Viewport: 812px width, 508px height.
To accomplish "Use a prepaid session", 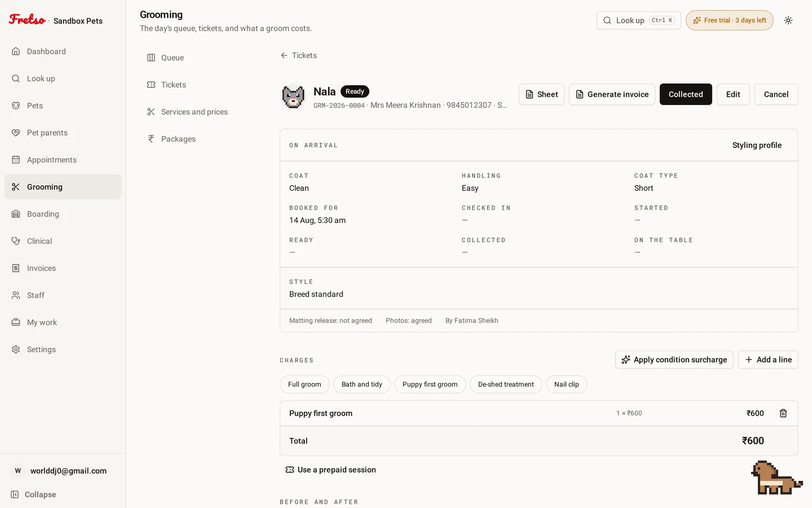I will [x=331, y=470].
